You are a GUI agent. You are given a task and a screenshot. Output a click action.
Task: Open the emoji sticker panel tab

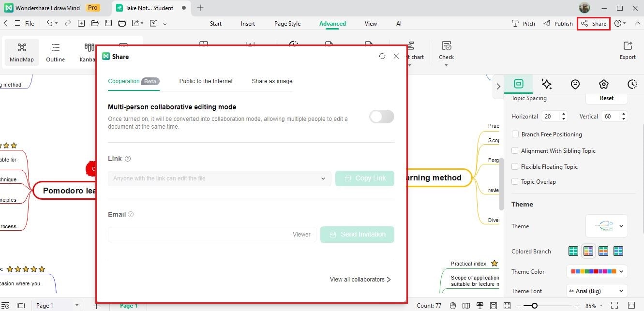coord(575,84)
